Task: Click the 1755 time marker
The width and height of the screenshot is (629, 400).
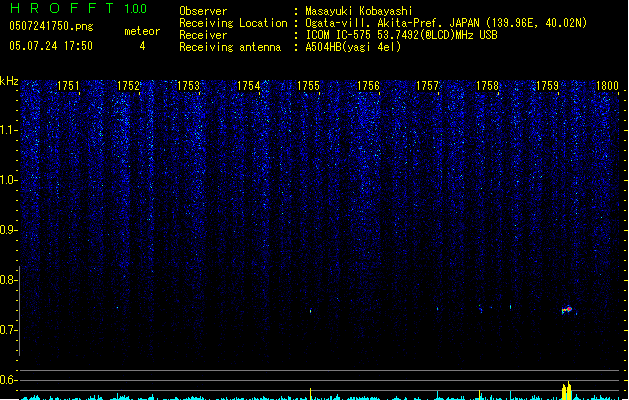Action: pos(308,86)
